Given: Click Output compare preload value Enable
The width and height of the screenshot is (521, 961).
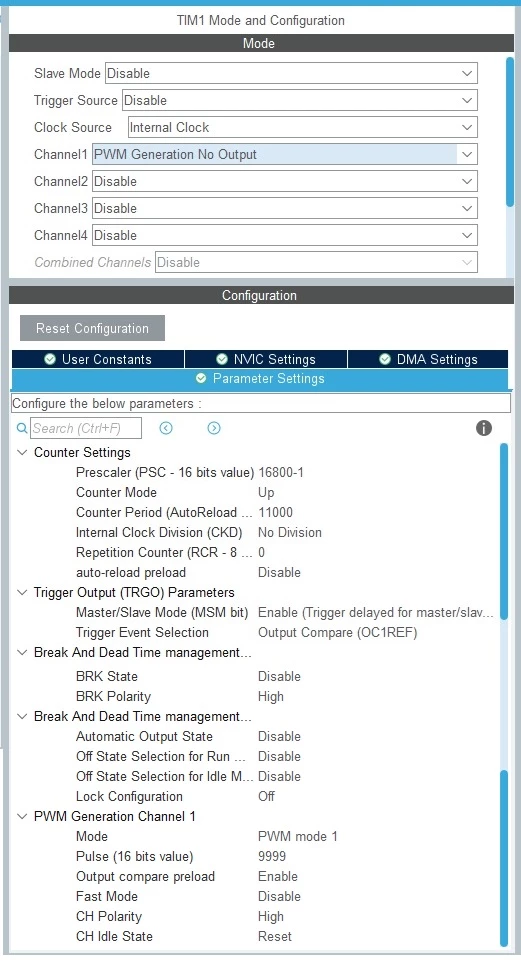Looking at the screenshot, I should (278, 876).
